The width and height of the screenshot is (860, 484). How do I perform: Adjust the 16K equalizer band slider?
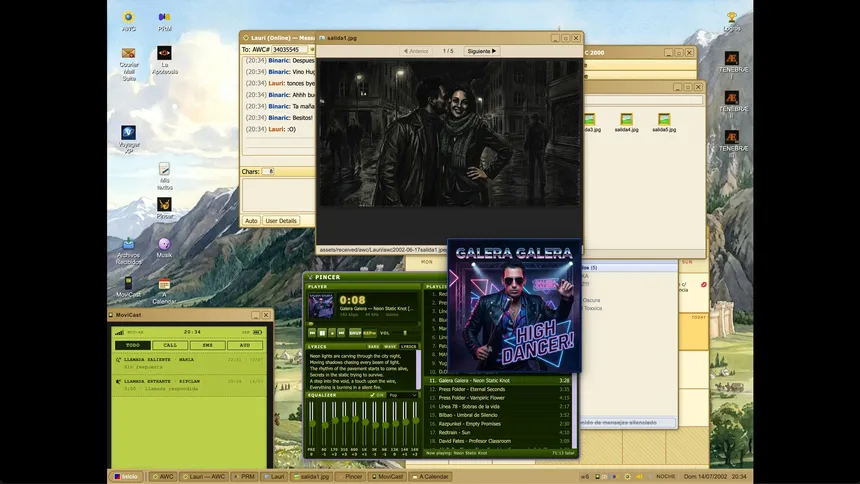[x=415, y=423]
